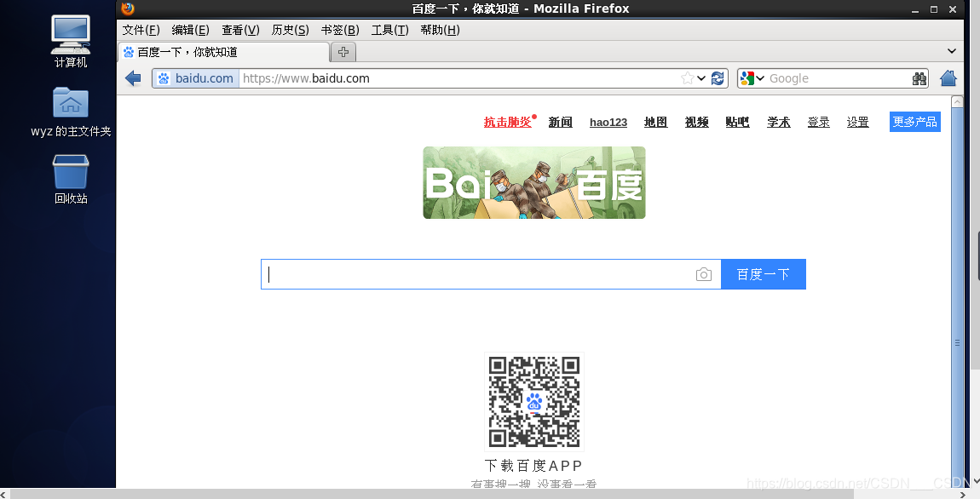The image size is (980, 499).
Task: Click the 设置 settings link
Action: (x=857, y=122)
